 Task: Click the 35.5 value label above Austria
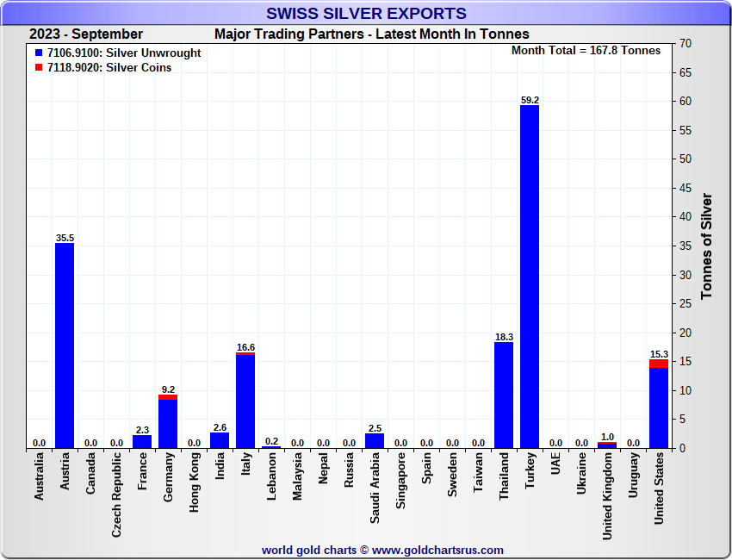(x=65, y=238)
